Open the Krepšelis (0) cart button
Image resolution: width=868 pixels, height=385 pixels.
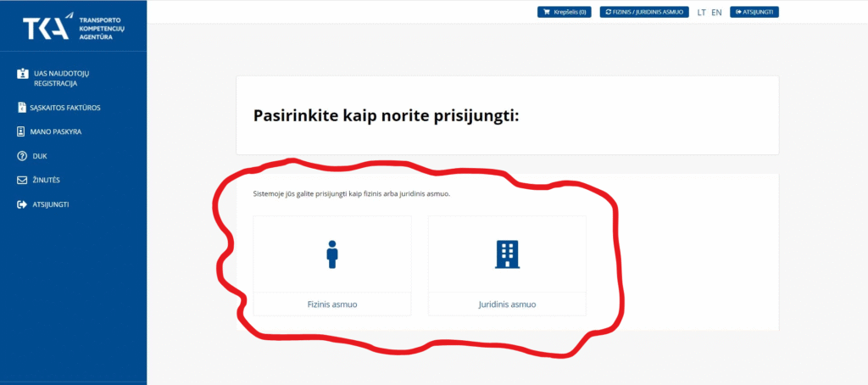564,13
